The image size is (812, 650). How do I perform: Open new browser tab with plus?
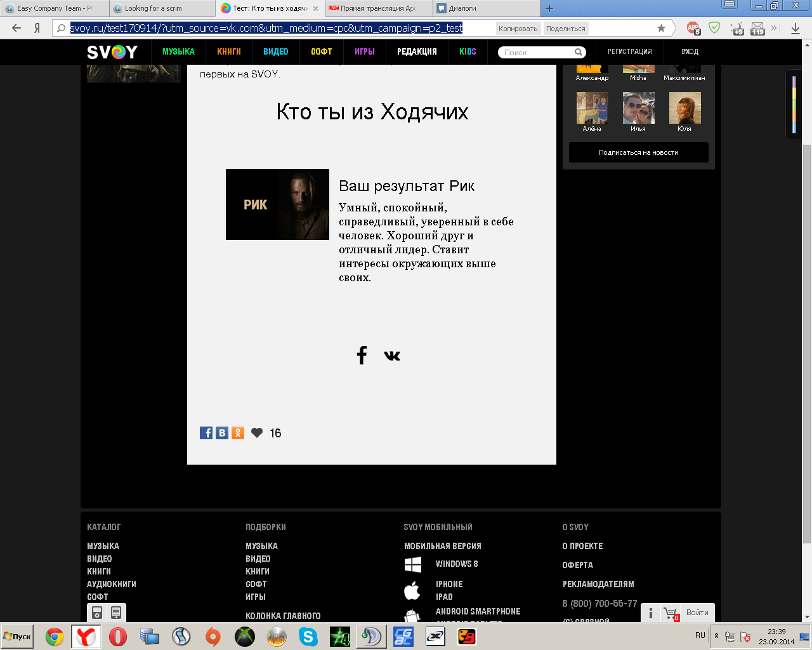[549, 8]
